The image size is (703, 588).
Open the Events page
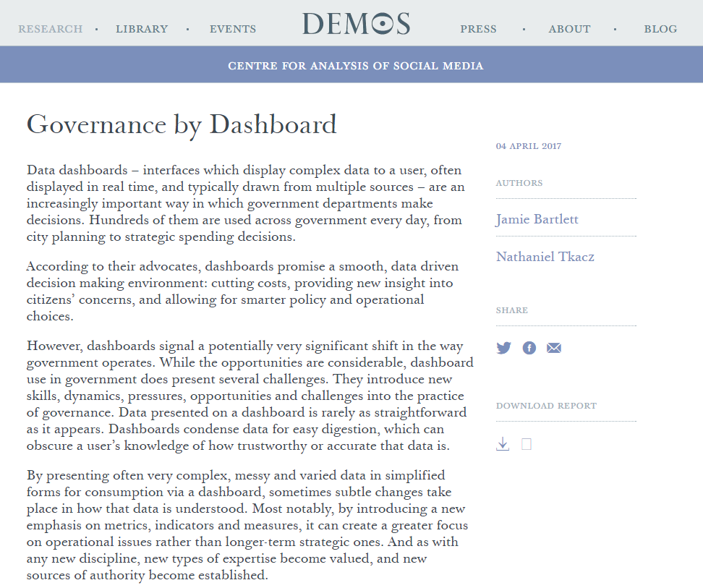pyautogui.click(x=233, y=29)
